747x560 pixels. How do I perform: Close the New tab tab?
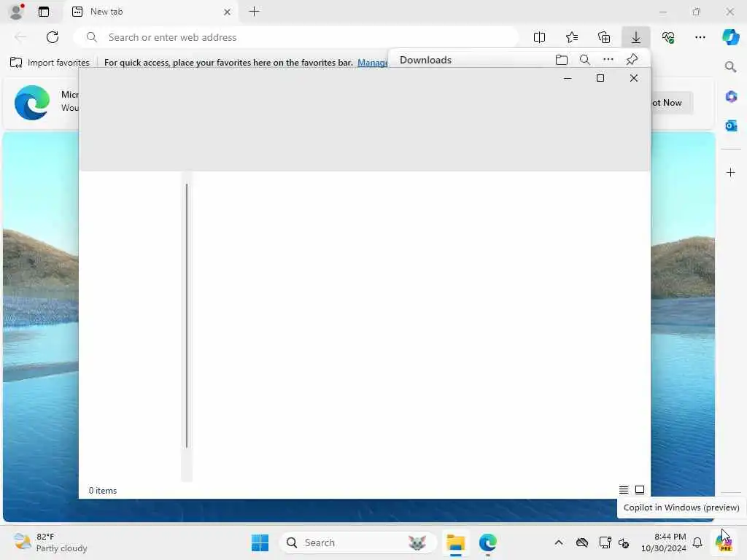tap(228, 12)
